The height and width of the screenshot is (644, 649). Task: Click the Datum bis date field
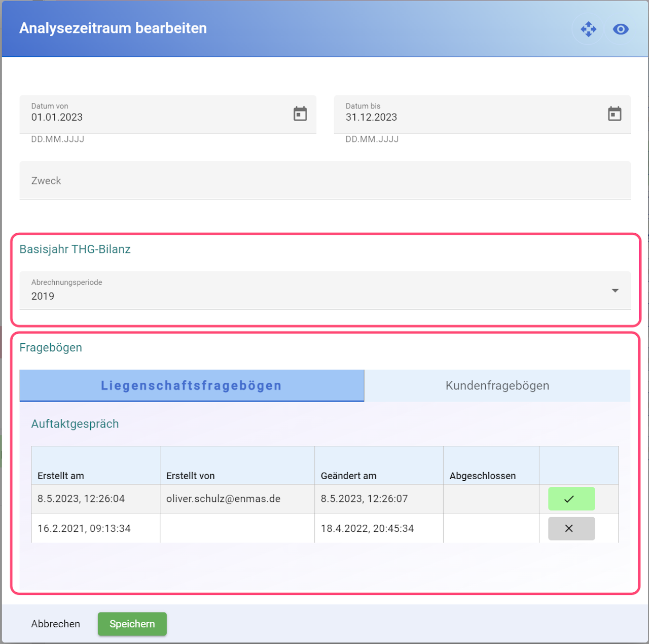coord(482,114)
